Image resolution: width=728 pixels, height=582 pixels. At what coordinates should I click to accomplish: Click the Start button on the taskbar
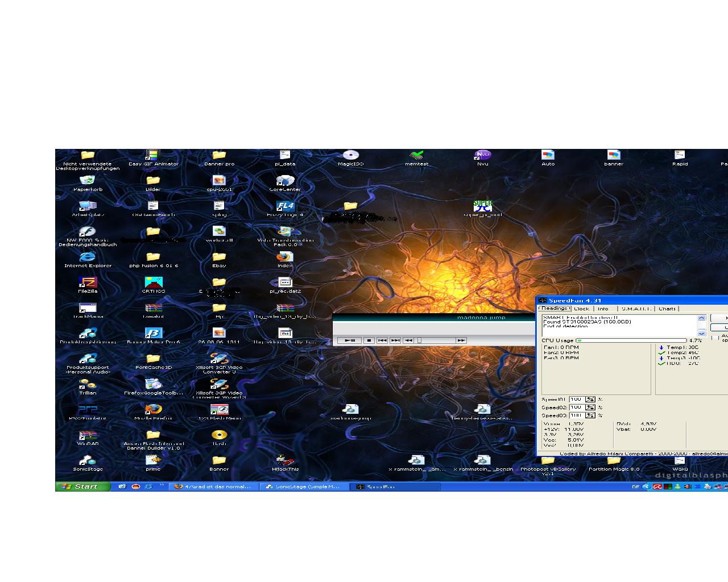(x=82, y=487)
